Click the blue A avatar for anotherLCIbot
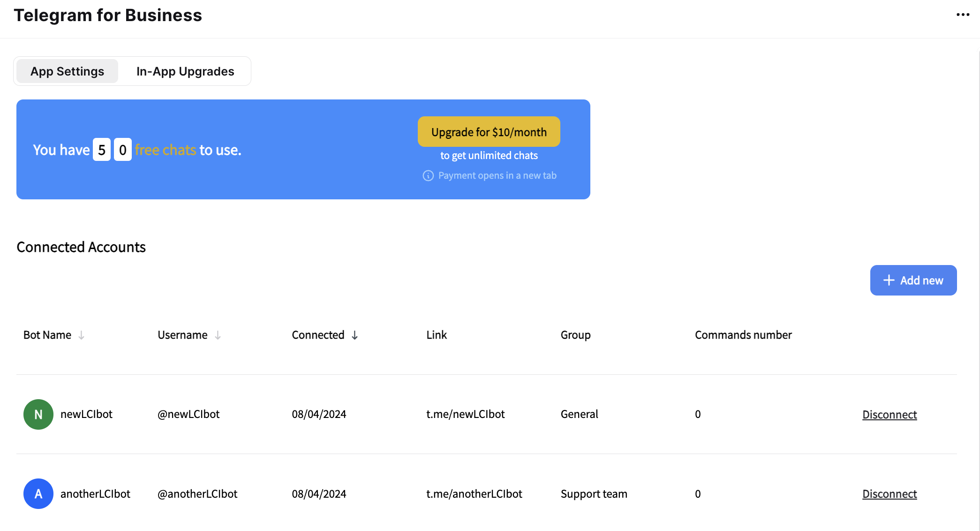 38,493
